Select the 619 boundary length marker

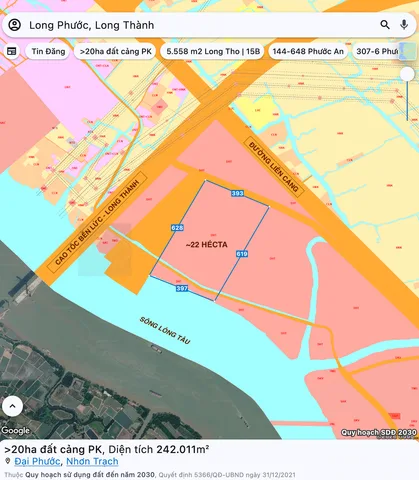(x=242, y=254)
